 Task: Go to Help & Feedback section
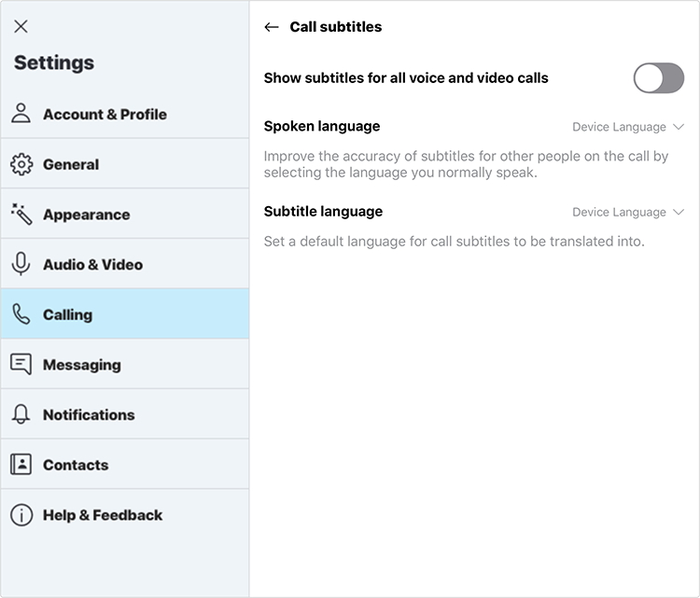pos(103,515)
